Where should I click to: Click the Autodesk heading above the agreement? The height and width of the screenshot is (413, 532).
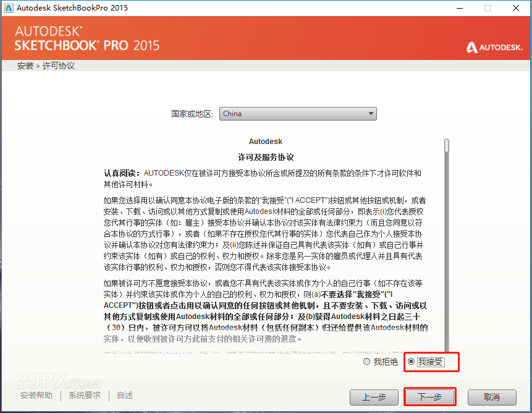coord(265,142)
